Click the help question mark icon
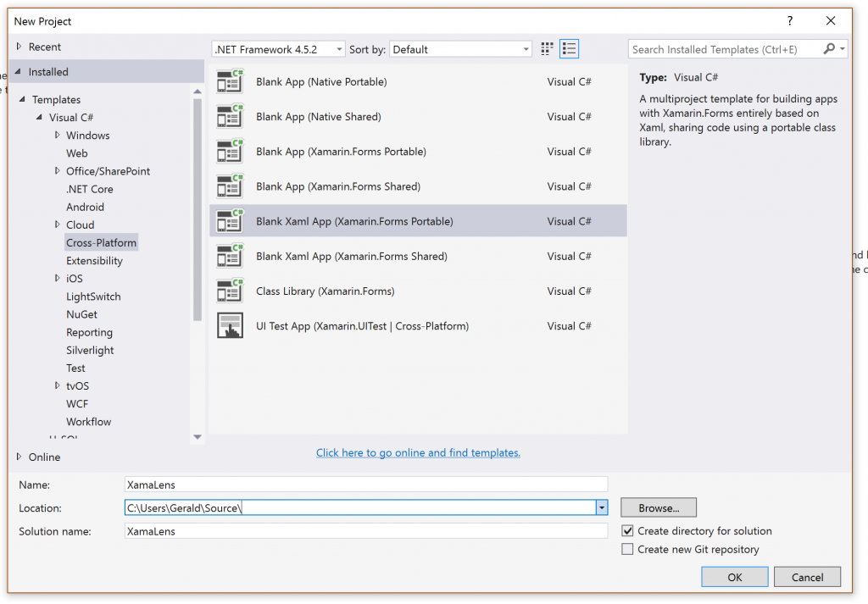The width and height of the screenshot is (868, 604). (790, 21)
